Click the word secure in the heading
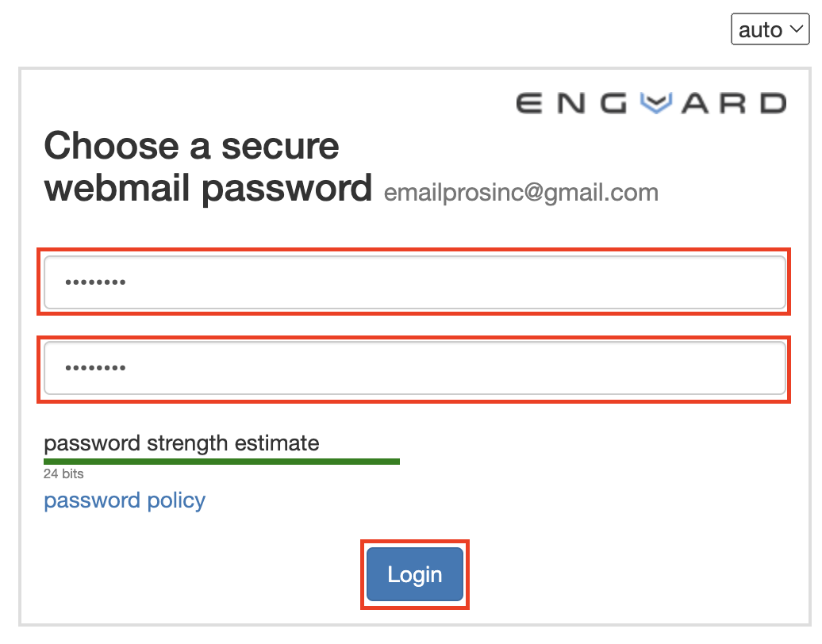The image size is (822, 644). tap(280, 146)
